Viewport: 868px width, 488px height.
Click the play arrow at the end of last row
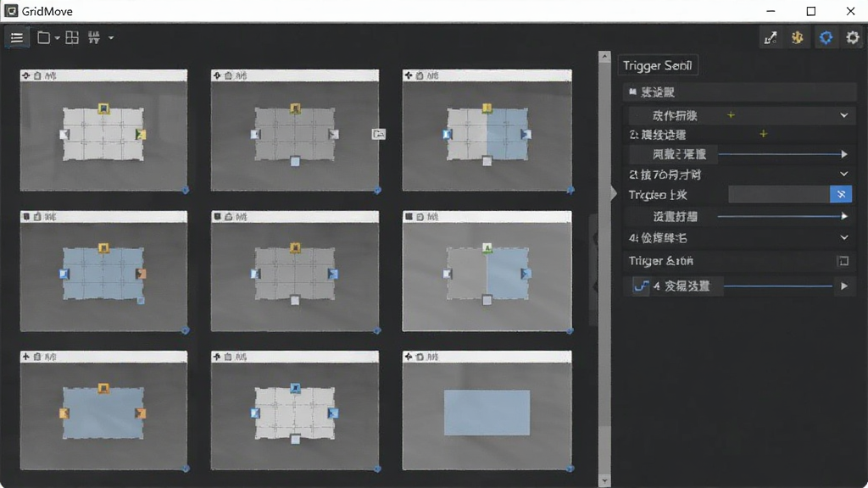(x=843, y=286)
